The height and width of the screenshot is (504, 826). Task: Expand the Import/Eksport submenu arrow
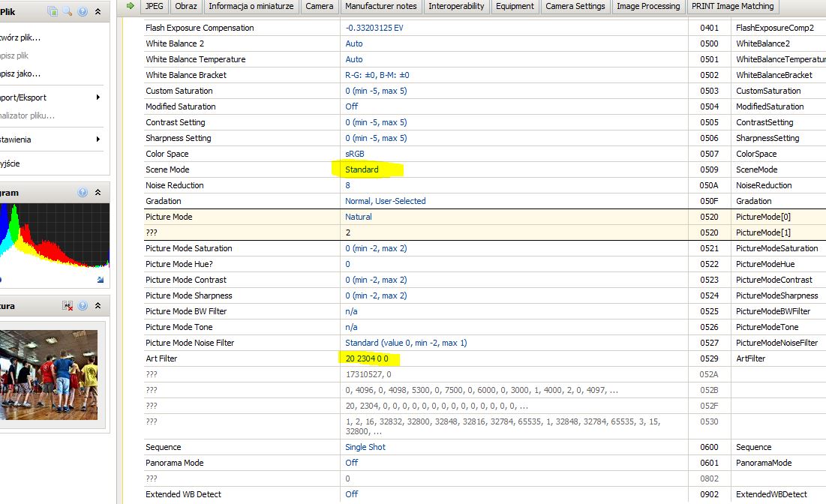coord(98,97)
